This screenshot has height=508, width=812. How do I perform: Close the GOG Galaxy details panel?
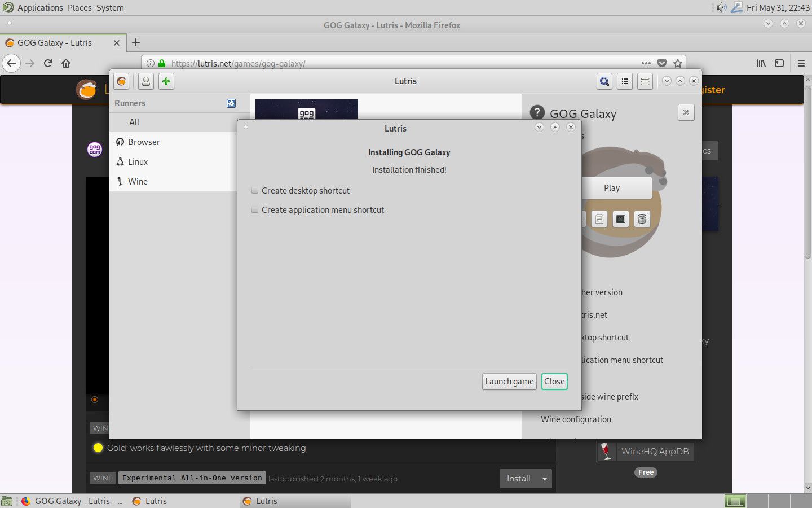click(x=686, y=112)
